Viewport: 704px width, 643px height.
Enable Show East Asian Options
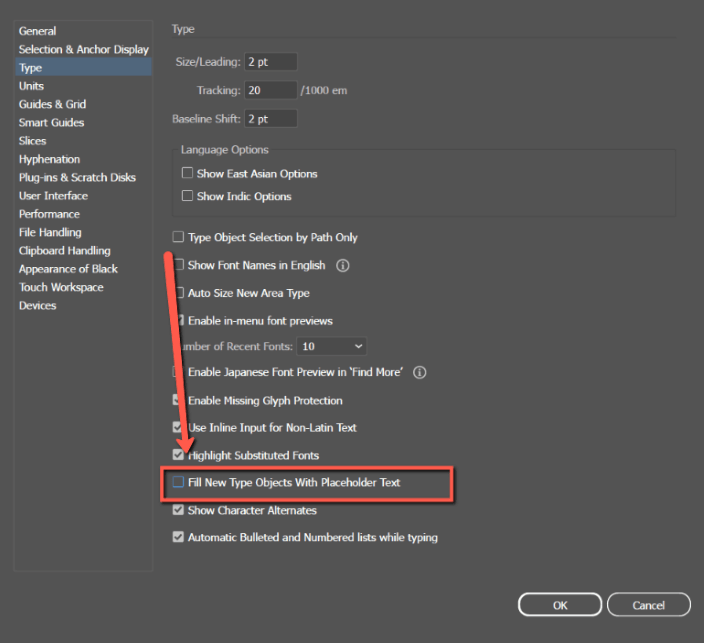tap(187, 173)
